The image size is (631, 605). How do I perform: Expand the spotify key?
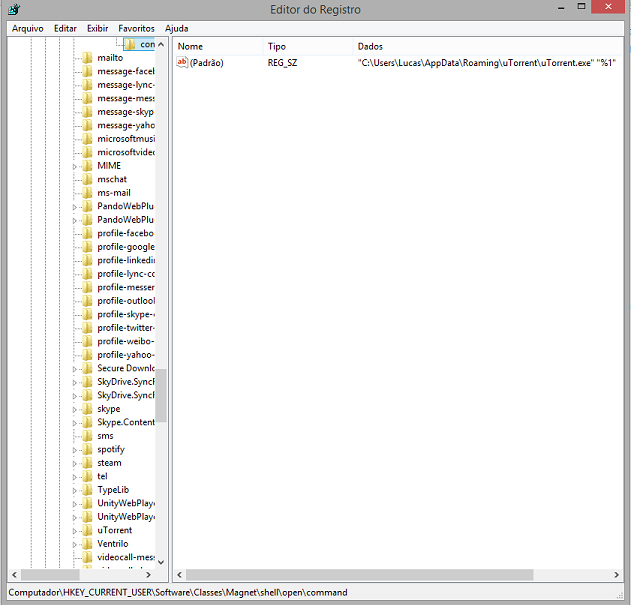coord(74,450)
